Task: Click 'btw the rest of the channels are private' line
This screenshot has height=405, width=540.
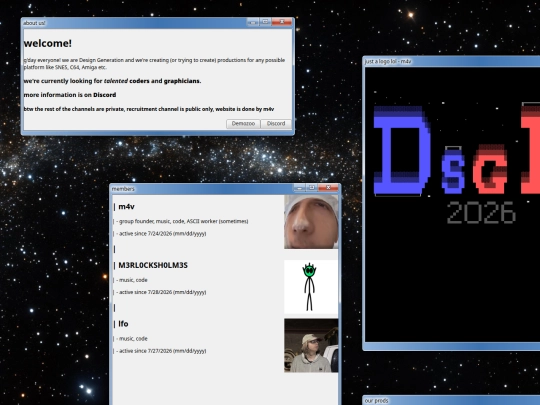Action: [149, 109]
